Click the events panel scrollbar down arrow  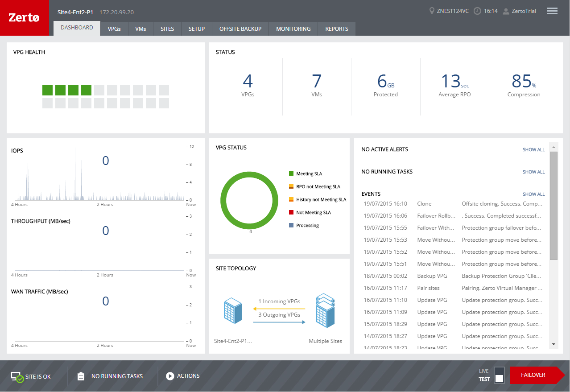(553, 344)
